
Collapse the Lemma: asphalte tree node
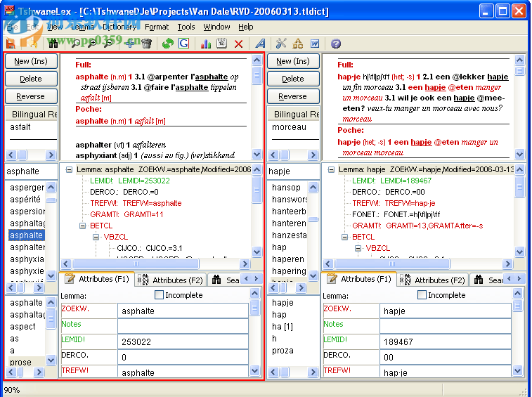(67, 169)
